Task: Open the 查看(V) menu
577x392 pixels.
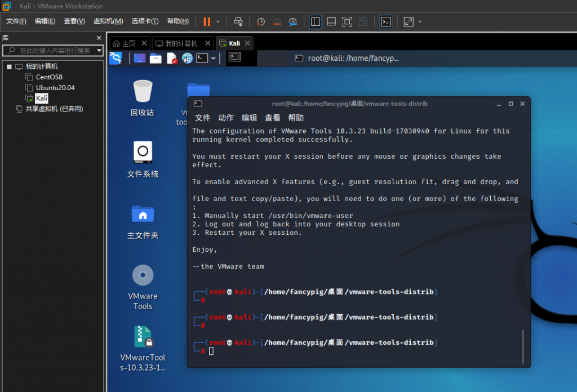Action: click(x=74, y=21)
